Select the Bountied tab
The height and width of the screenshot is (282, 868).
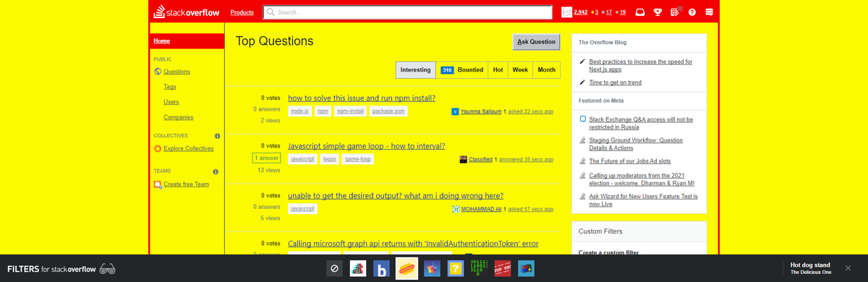[462, 70]
